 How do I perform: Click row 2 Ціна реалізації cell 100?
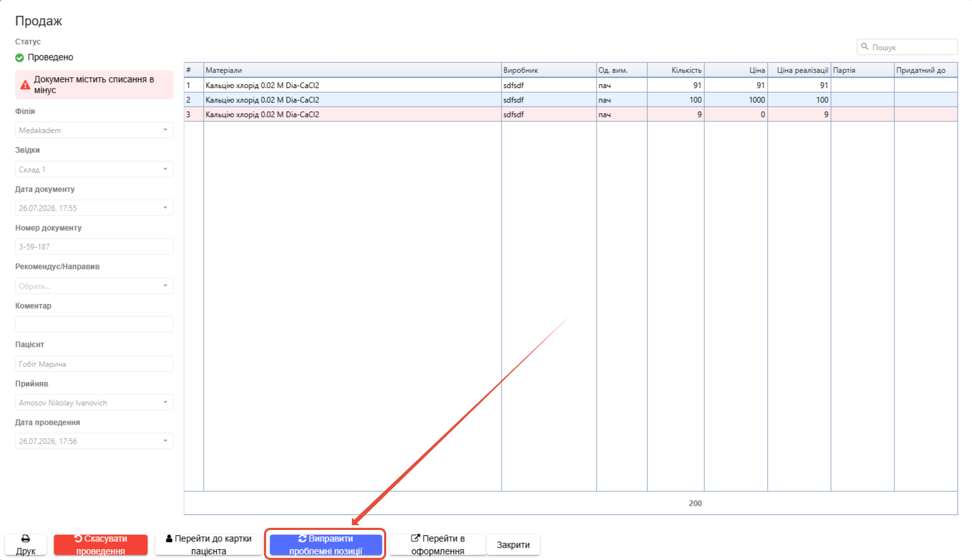pyautogui.click(x=799, y=100)
